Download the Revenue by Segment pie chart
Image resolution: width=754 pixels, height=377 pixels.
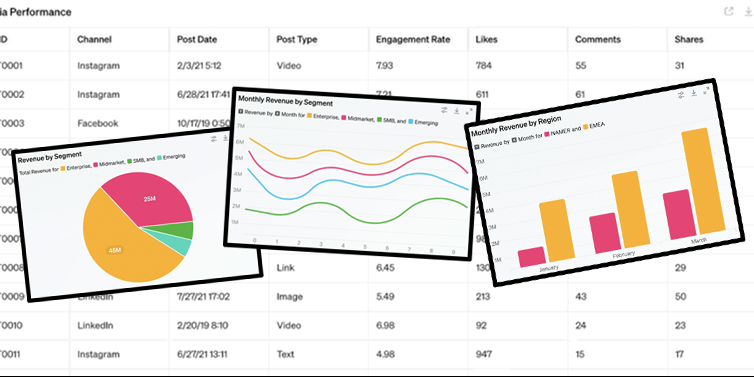(225, 138)
